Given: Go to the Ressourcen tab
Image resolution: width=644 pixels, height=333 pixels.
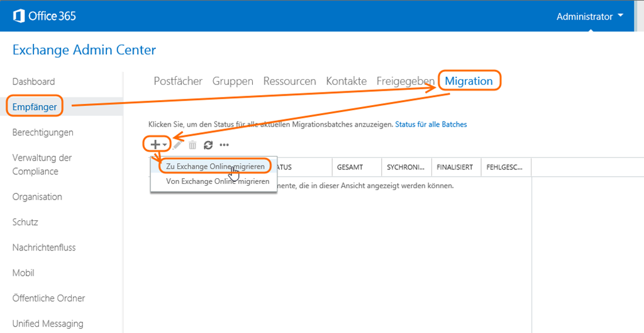Looking at the screenshot, I should tap(289, 81).
